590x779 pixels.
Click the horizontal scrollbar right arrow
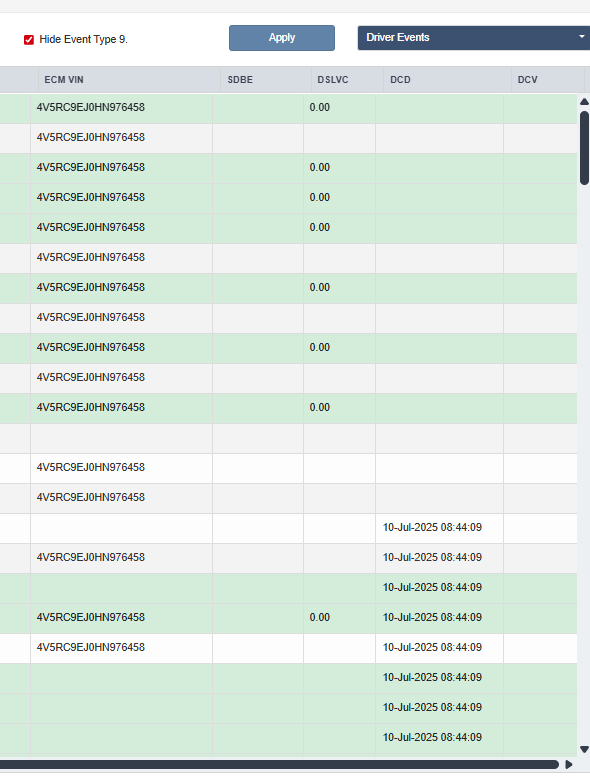[569, 764]
